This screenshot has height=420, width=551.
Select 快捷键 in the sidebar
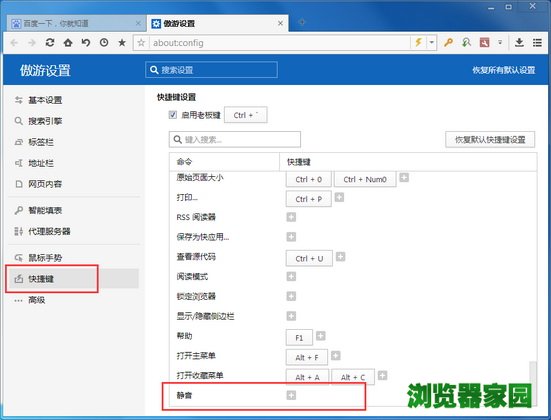pos(74,279)
